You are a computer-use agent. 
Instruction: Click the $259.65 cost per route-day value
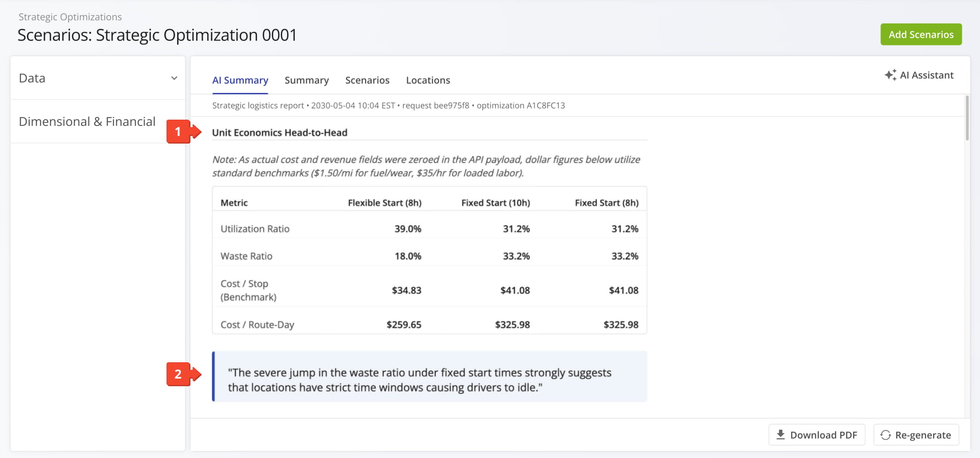tap(404, 324)
